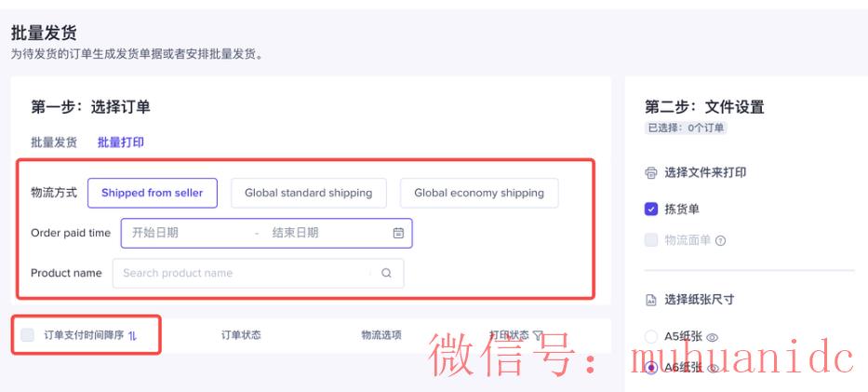The width and height of the screenshot is (868, 392).
Task: Open the calendar icon in date range
Action: pyautogui.click(x=398, y=233)
